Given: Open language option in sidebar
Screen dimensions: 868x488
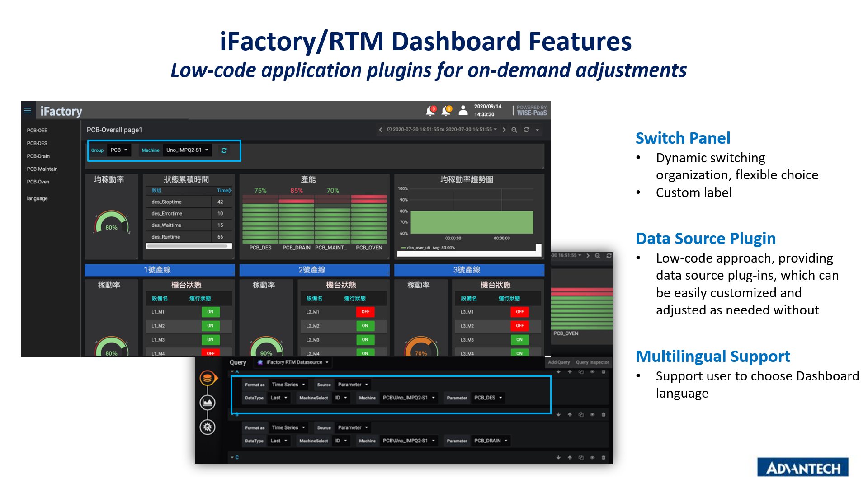Looking at the screenshot, I should pyautogui.click(x=37, y=198).
